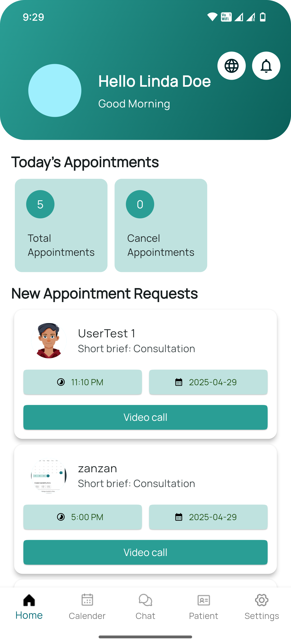The image size is (291, 644).
Task: Tap UserTest 1's avatar picture
Action: click(x=49, y=341)
